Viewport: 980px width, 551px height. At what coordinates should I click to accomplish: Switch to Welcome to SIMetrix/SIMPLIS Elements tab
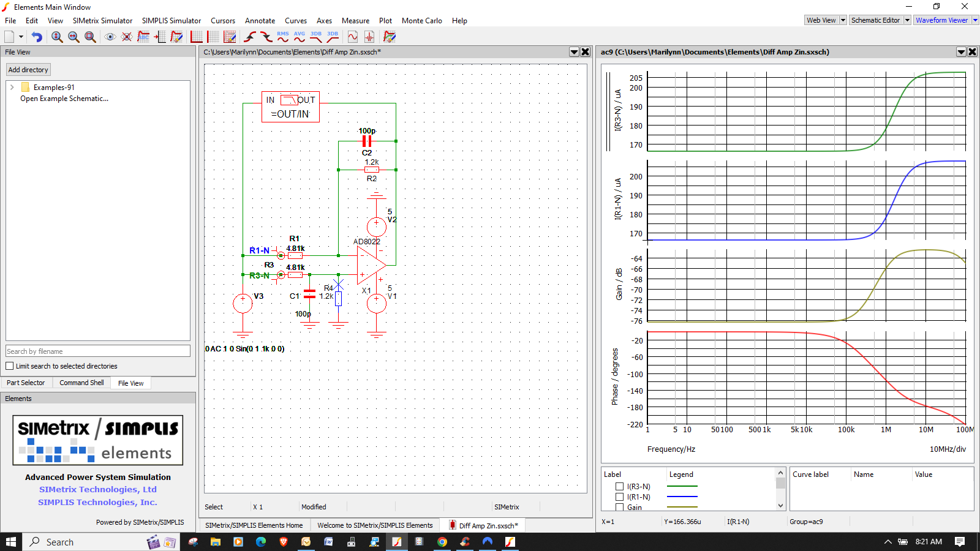coord(375,525)
